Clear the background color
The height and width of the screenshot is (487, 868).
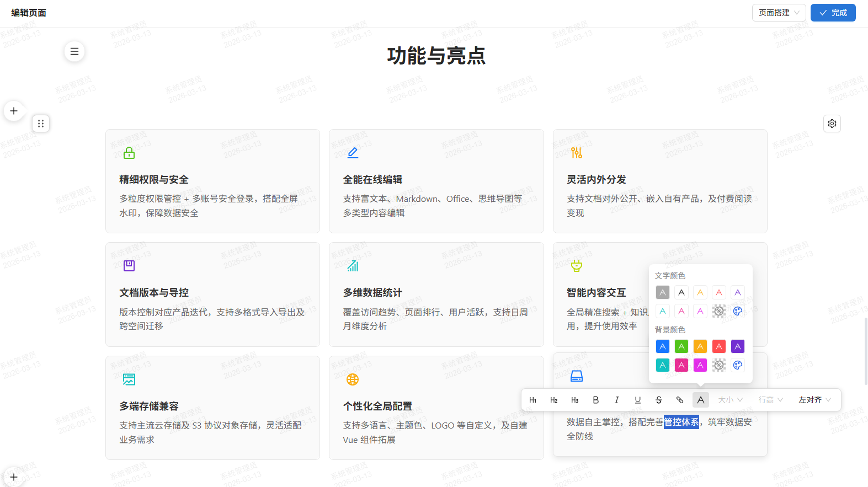719,365
